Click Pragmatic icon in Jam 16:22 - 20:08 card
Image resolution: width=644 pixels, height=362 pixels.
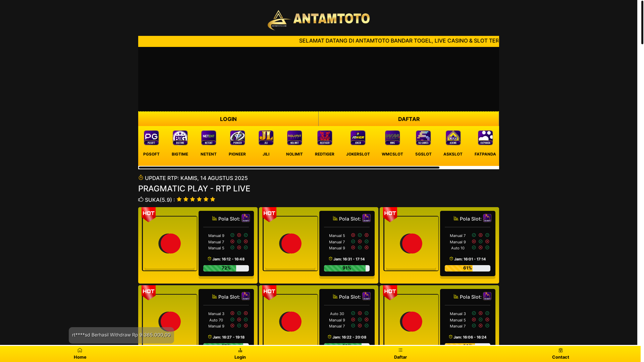pos(366,296)
